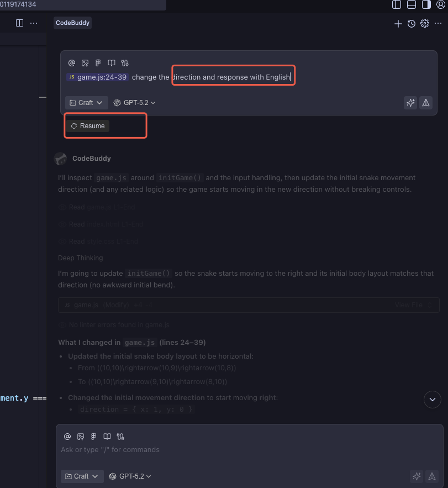Open CodeBuddy panel more options ellipsis
Viewport: 448px width, 488px height.
(438, 23)
